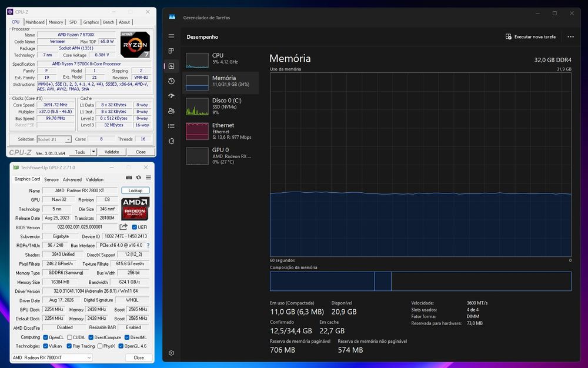The height and width of the screenshot is (368, 588).
Task: Click Close button in CPU-Z window
Action: 141,152
